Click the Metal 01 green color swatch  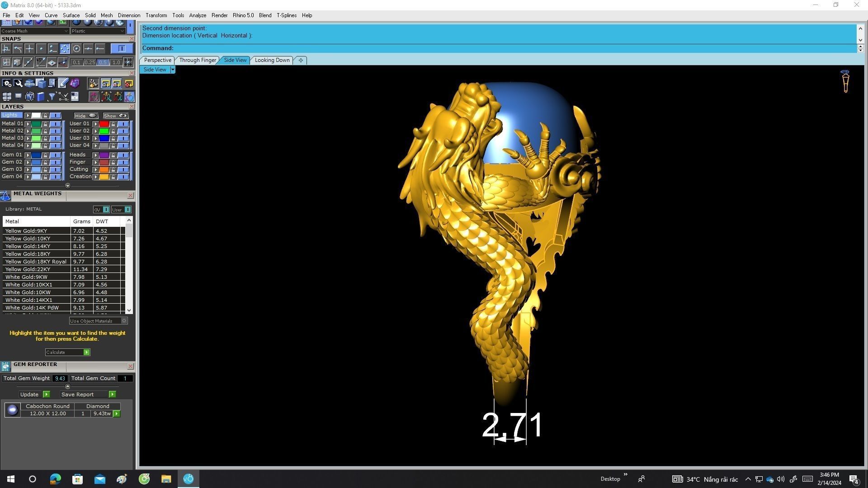click(x=36, y=124)
